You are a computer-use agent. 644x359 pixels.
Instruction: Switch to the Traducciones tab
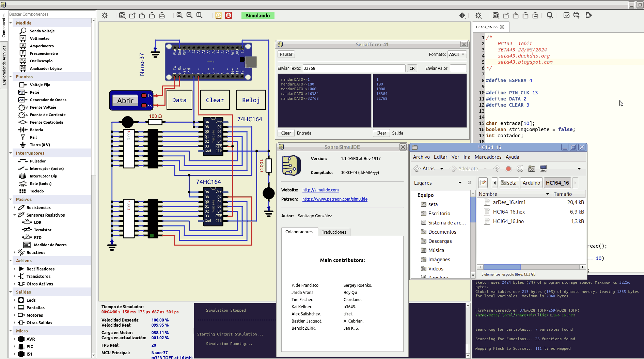[334, 232]
